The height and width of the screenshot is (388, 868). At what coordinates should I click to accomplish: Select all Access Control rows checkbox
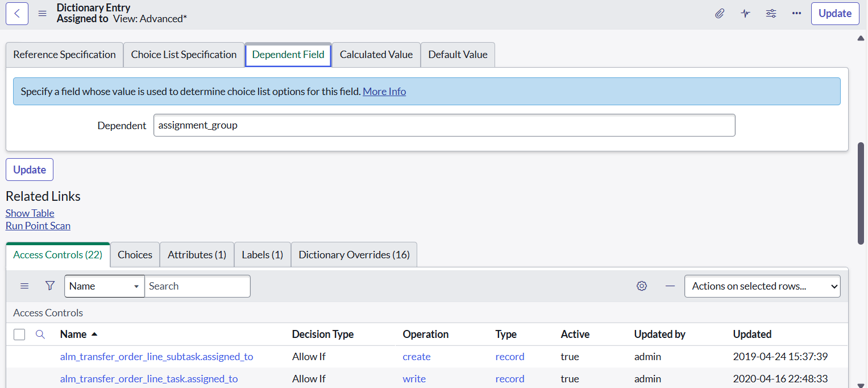point(19,334)
